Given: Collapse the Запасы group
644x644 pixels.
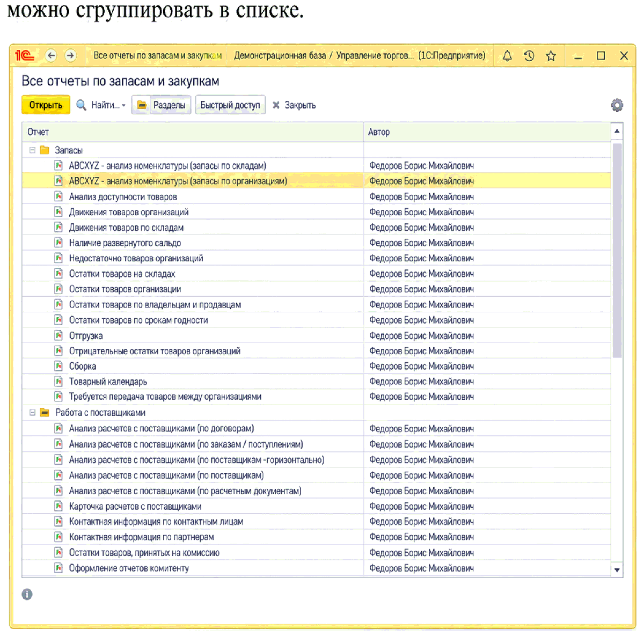Looking at the screenshot, I should (32, 150).
